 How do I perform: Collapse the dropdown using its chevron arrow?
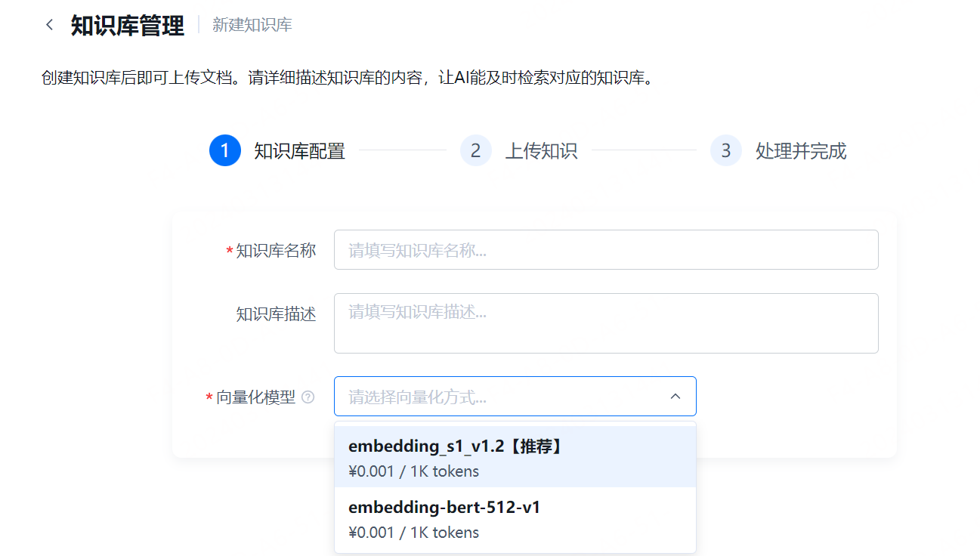(x=675, y=397)
